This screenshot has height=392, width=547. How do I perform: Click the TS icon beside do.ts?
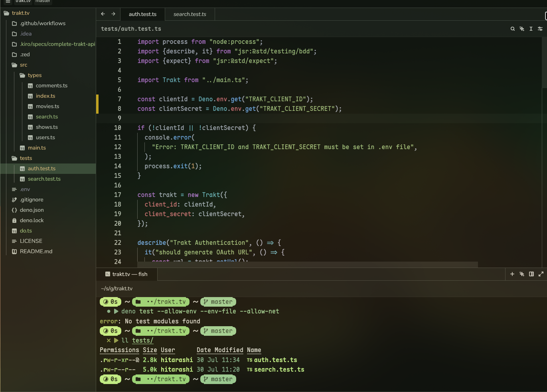coord(14,231)
